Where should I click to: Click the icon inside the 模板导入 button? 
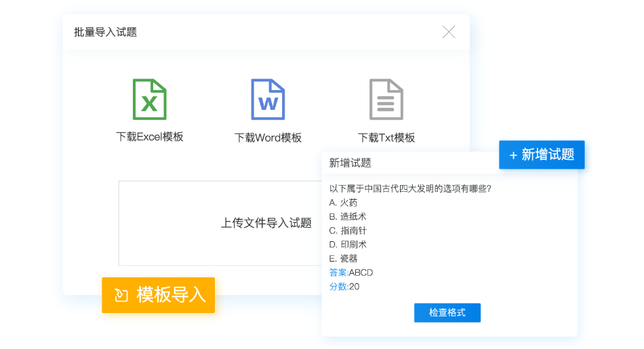(122, 295)
